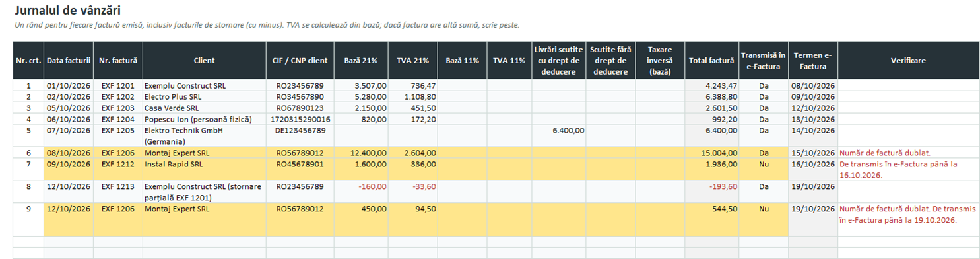Select the 'Bază 21%' column header
Image resolution: width=980 pixels, height=259 pixels.
[361, 60]
